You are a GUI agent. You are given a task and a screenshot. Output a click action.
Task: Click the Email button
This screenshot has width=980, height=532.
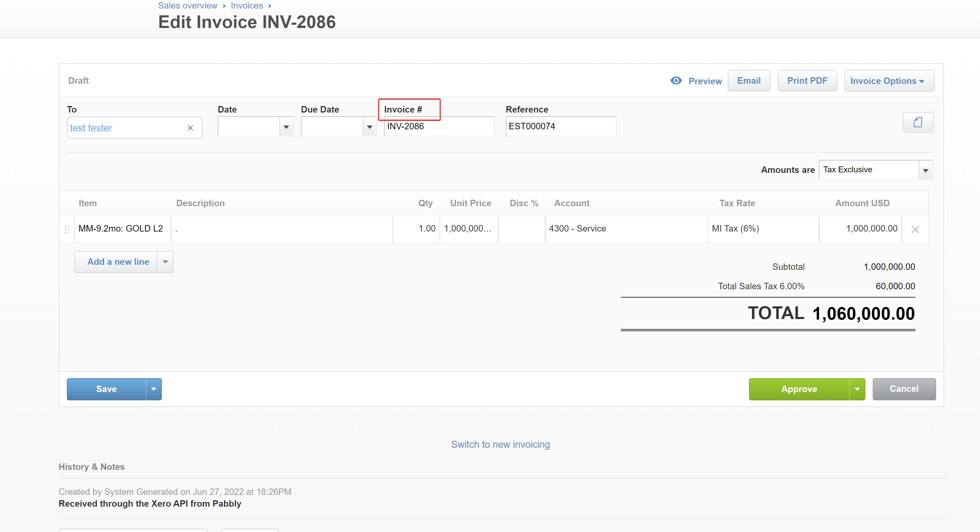pyautogui.click(x=749, y=81)
